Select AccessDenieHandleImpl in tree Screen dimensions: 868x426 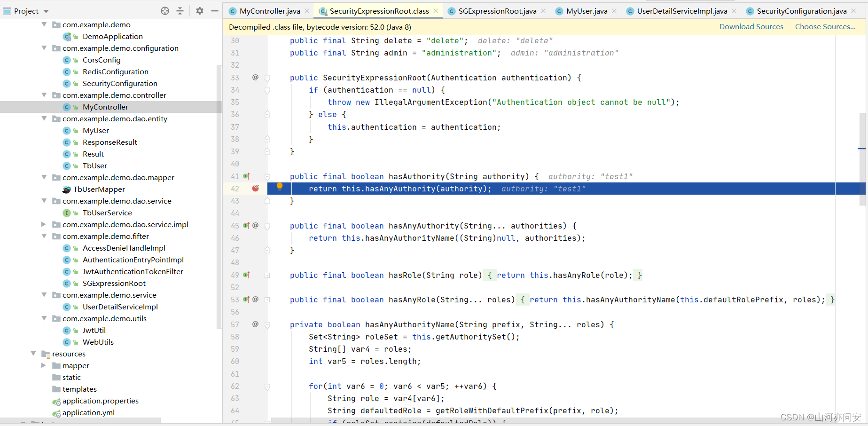[124, 248]
